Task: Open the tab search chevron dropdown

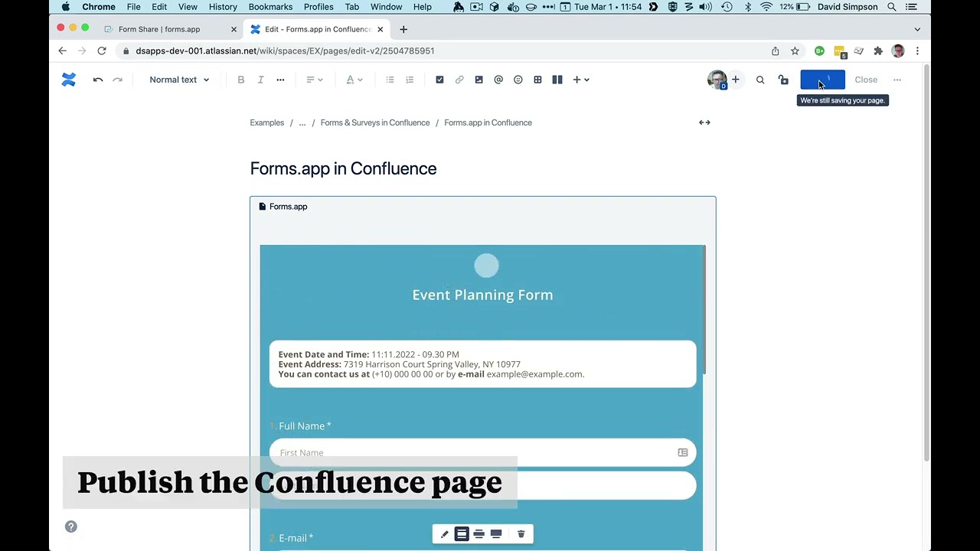Action: click(917, 29)
